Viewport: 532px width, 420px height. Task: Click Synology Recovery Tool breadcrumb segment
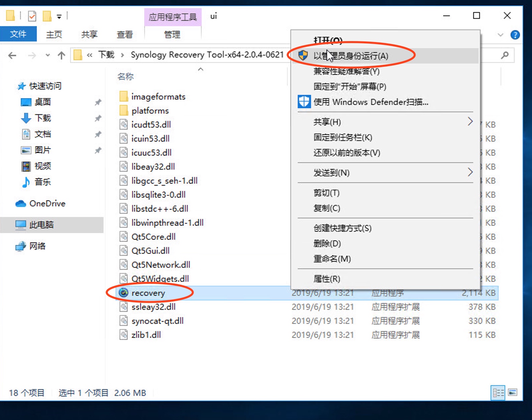click(x=207, y=54)
